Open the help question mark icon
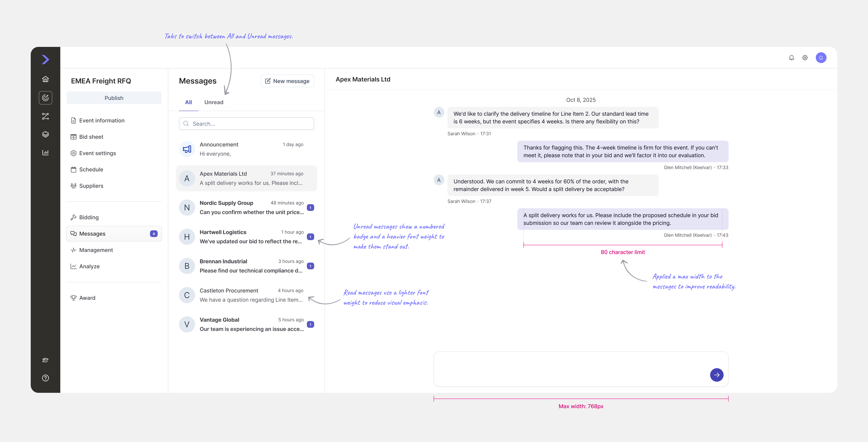This screenshot has width=868, height=442. pyautogui.click(x=46, y=378)
